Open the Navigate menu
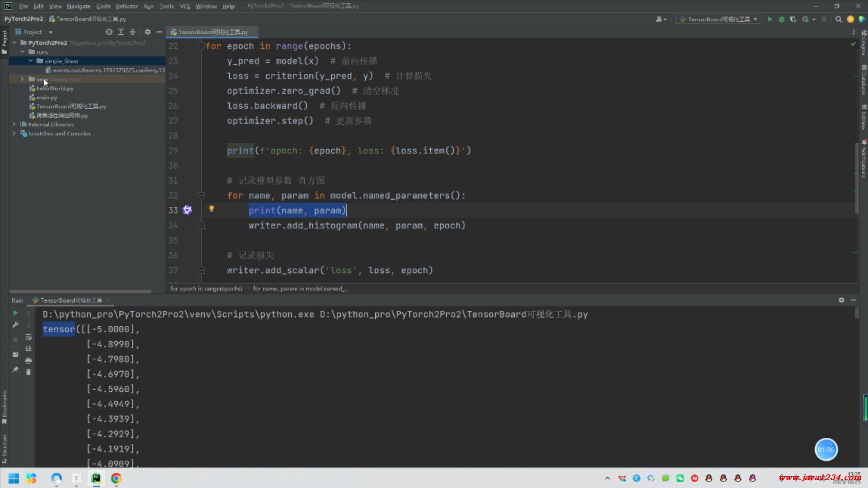Viewport: 868px width, 488px height. (x=79, y=6)
